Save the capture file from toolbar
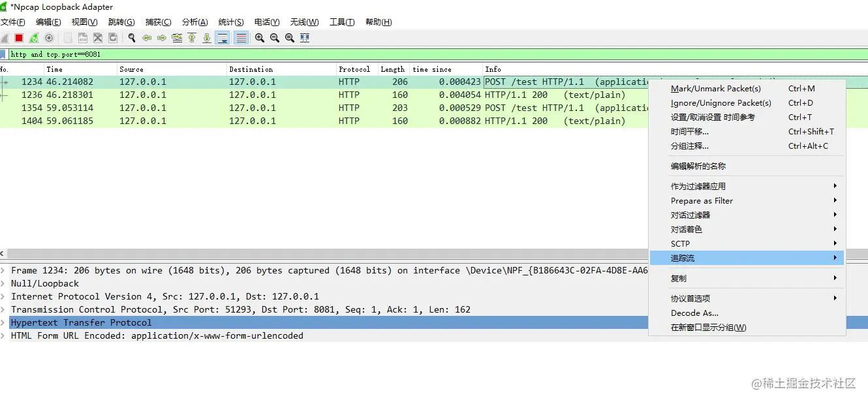This screenshot has height=402, width=868. coord(83,38)
